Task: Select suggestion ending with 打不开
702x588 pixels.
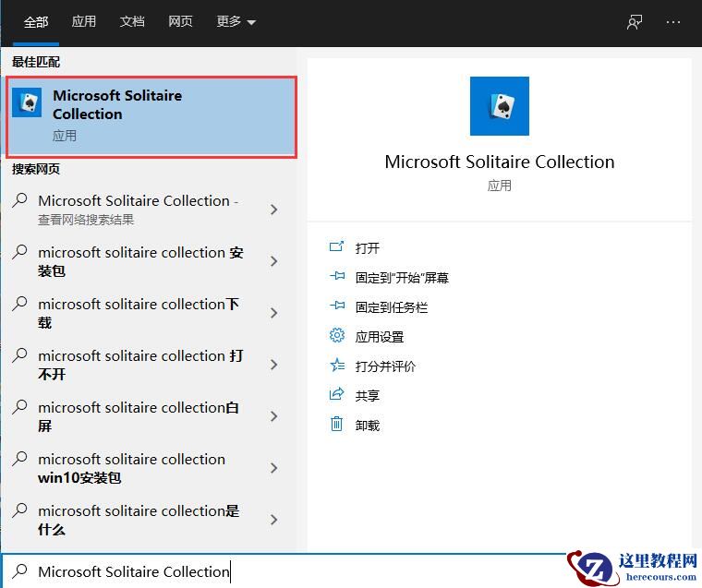Action: [140, 365]
